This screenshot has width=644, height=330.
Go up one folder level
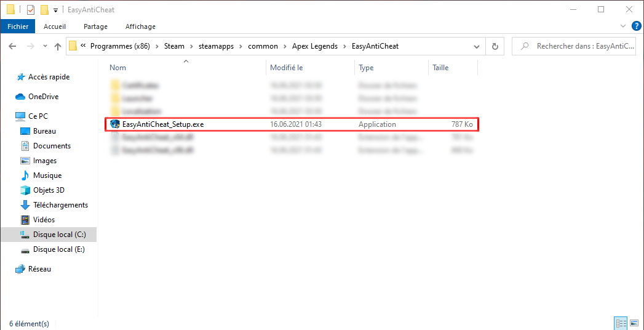tap(58, 46)
